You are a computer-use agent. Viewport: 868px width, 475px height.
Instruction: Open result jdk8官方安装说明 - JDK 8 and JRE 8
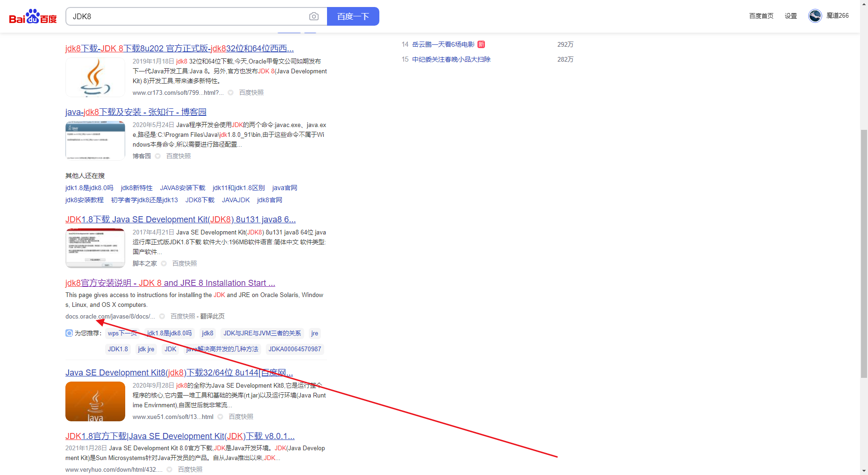tap(170, 283)
